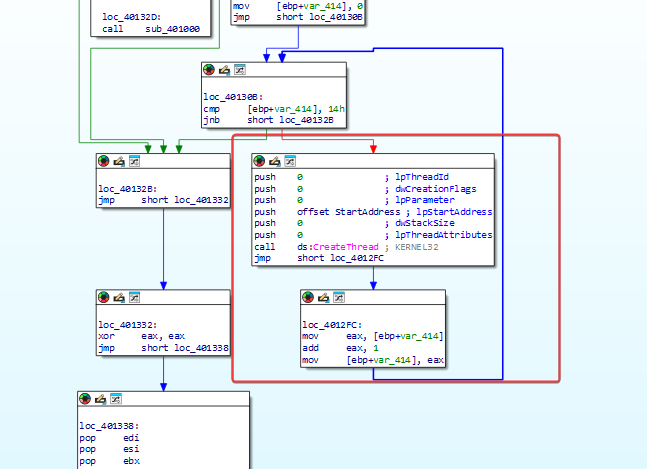Change color of loc_401332 node
Viewport: 647px width, 469px height.
coord(104,297)
